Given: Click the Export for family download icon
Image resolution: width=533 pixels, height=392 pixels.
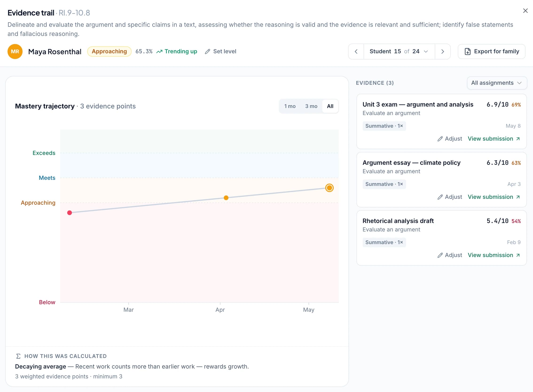Looking at the screenshot, I should pos(467,51).
